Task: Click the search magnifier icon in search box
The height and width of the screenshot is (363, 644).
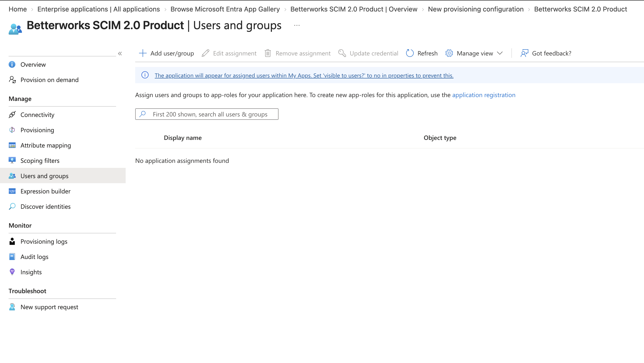Action: (x=143, y=114)
